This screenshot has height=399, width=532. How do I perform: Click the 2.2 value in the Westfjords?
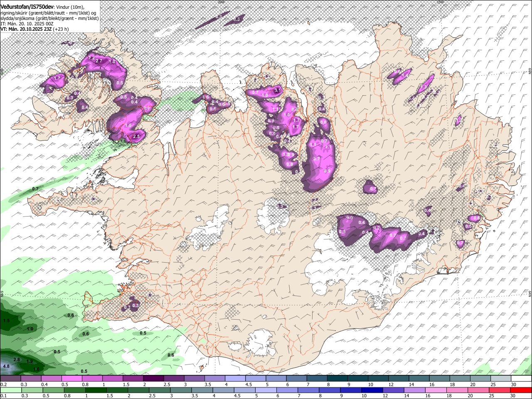91,57
